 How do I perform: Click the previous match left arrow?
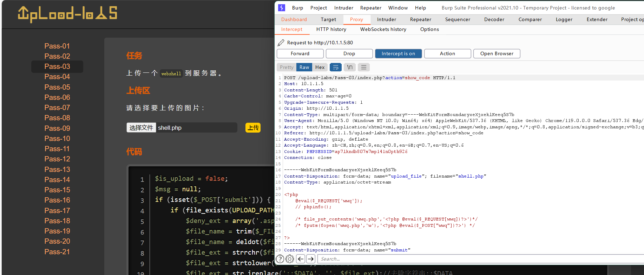pyautogui.click(x=301, y=259)
